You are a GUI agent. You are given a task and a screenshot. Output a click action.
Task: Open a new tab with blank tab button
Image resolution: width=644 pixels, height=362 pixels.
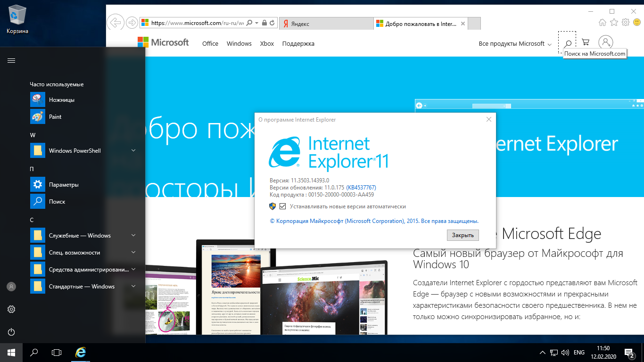[x=474, y=24]
